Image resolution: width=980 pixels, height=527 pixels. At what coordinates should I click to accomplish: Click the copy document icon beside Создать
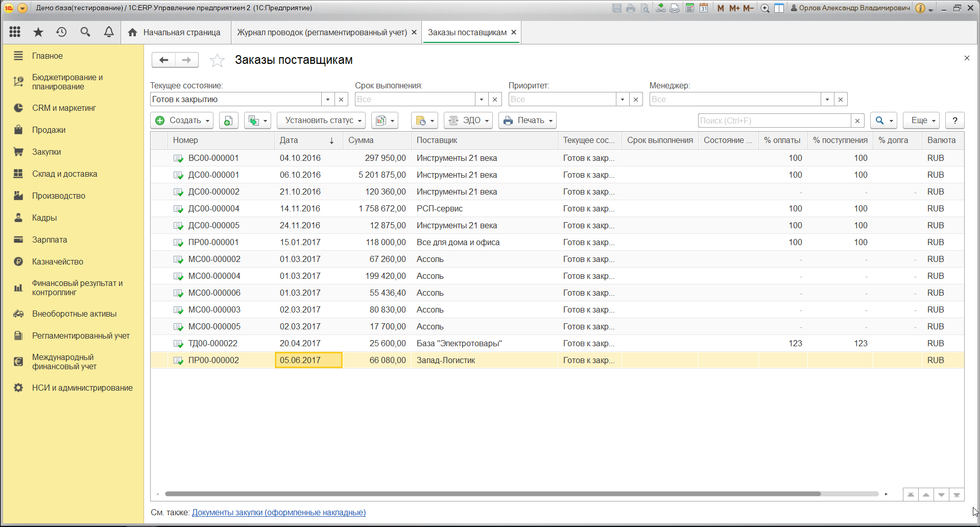(228, 121)
